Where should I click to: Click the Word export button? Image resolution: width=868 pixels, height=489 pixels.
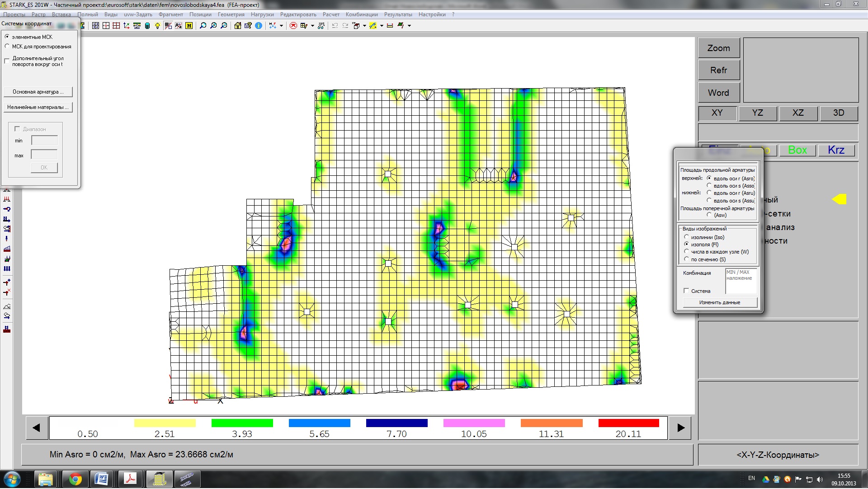[x=719, y=93]
